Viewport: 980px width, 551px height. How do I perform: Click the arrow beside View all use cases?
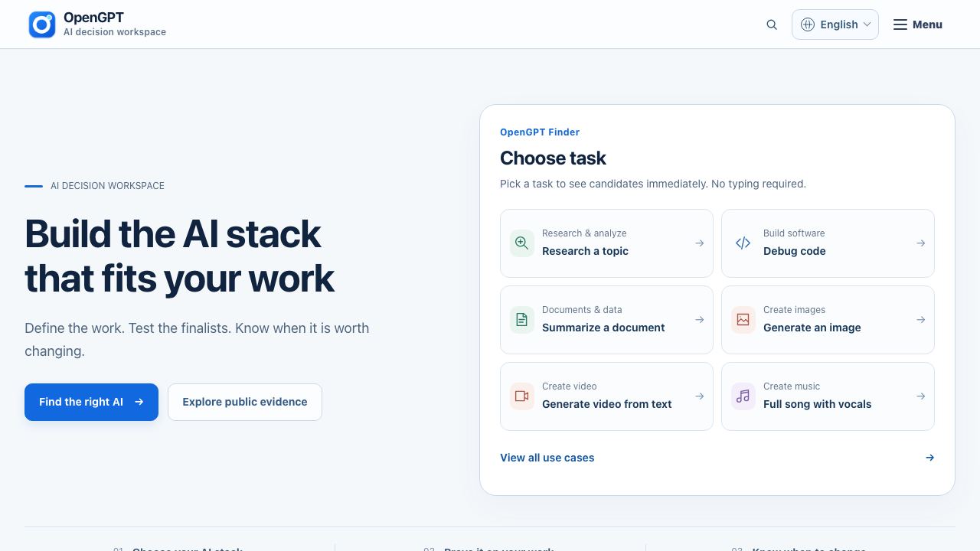click(929, 458)
